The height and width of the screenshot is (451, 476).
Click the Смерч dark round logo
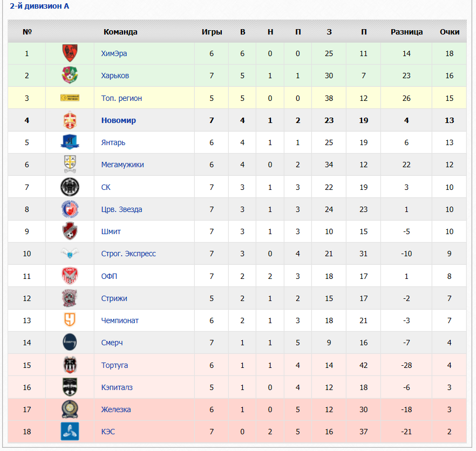pos(70,342)
